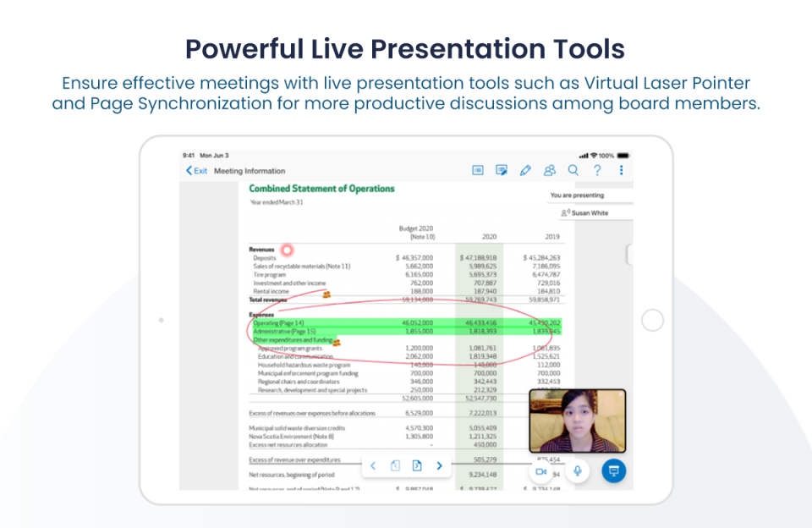This screenshot has height=528, width=812.
Task: Open the status bar clock Mon Jun 3
Action: (206, 155)
